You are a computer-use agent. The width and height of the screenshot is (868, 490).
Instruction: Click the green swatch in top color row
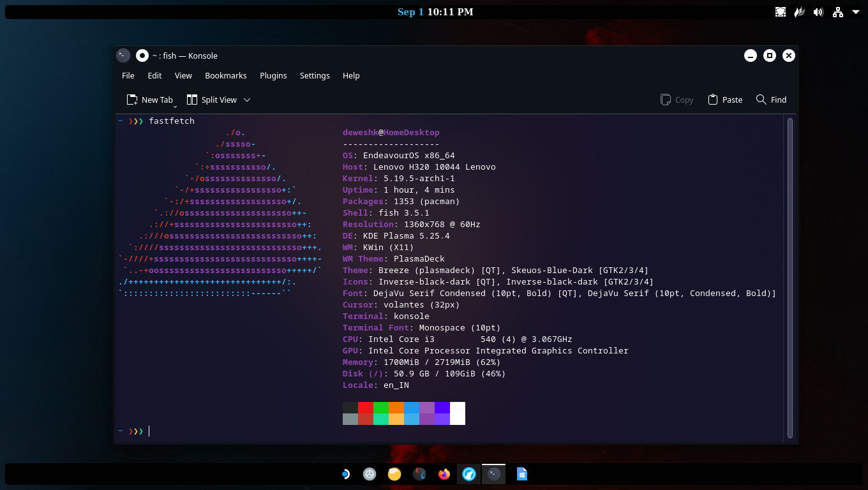[381, 408]
